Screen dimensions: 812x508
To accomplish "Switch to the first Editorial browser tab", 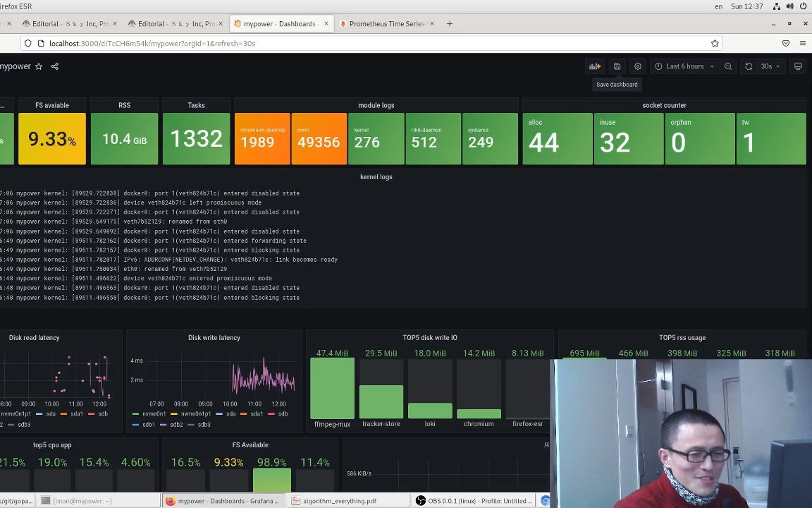I will pyautogui.click(x=70, y=23).
